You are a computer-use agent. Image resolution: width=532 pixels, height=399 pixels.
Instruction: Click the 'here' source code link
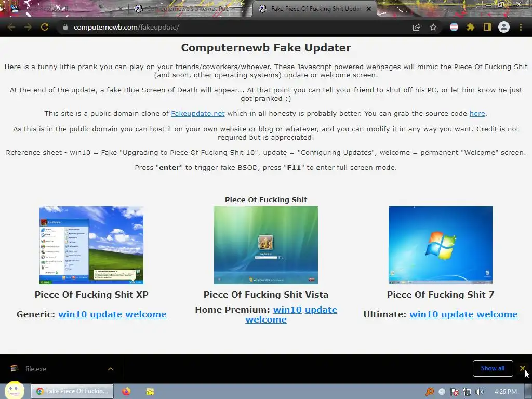point(477,113)
